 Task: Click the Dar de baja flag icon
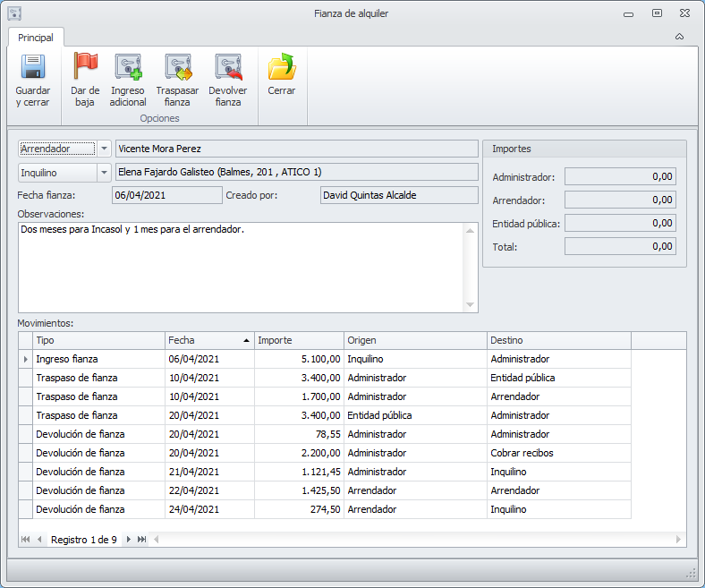[85, 67]
